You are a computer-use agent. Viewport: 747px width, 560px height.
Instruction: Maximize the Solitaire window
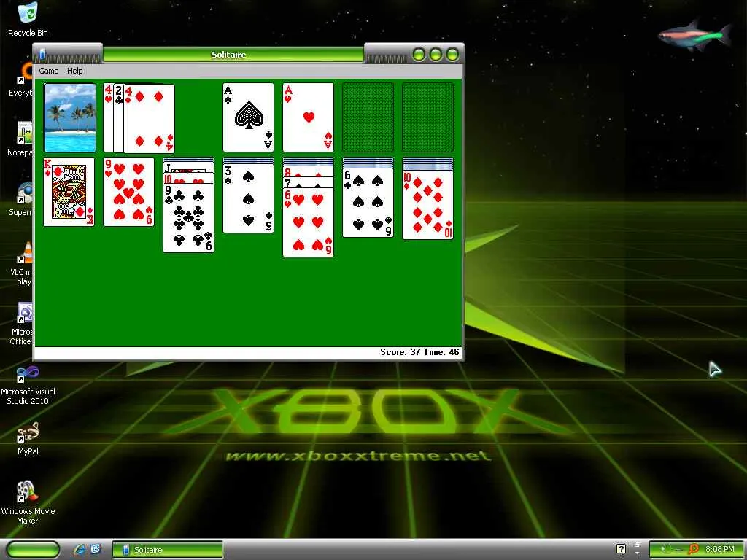click(x=436, y=54)
